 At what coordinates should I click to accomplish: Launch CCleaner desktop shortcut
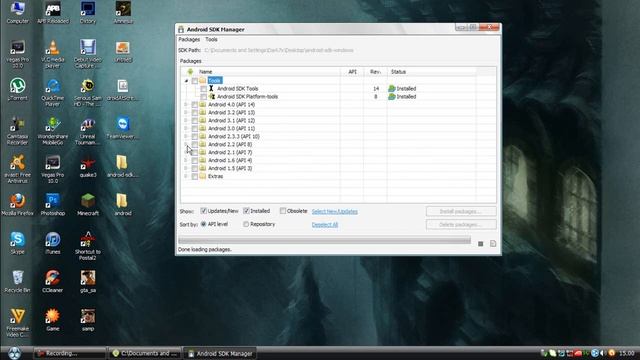tap(53, 281)
